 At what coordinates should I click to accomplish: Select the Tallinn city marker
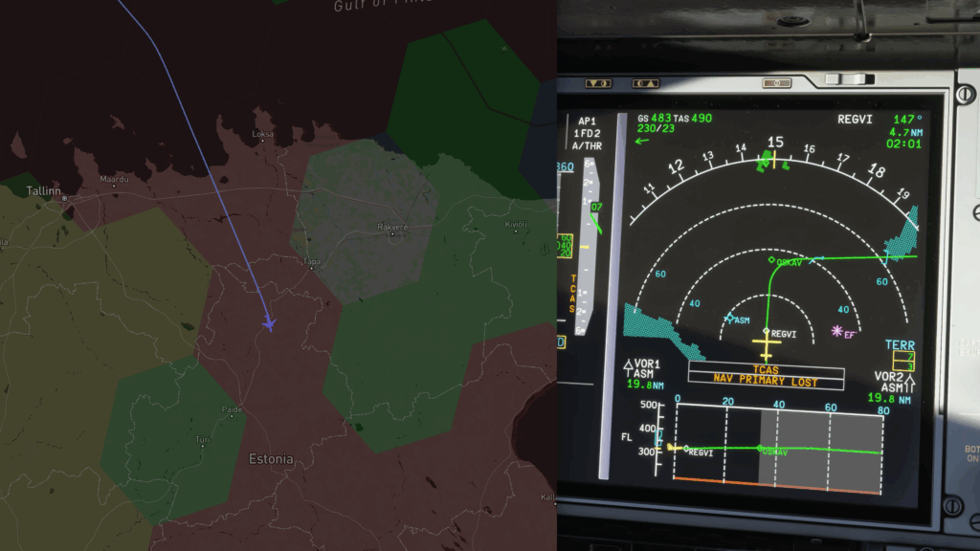(64, 198)
